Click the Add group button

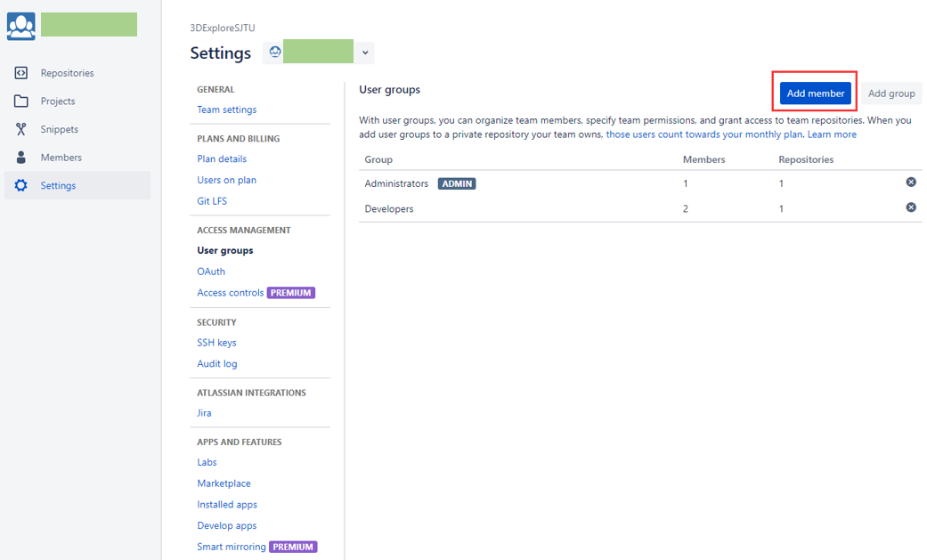891,93
